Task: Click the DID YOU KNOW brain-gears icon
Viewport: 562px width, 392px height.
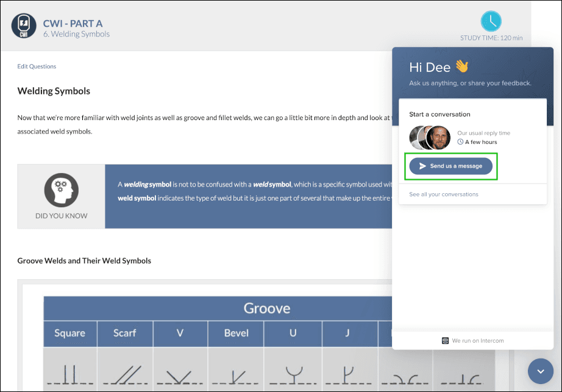Action: (x=62, y=188)
